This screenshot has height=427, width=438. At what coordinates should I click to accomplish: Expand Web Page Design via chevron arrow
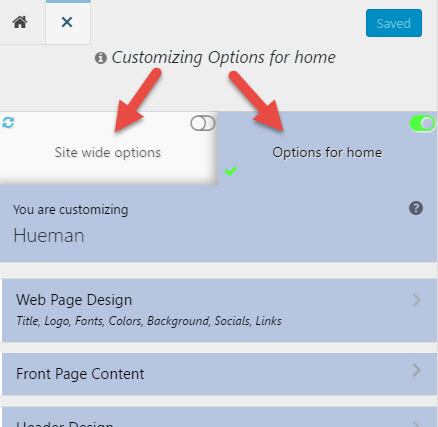pyautogui.click(x=416, y=300)
